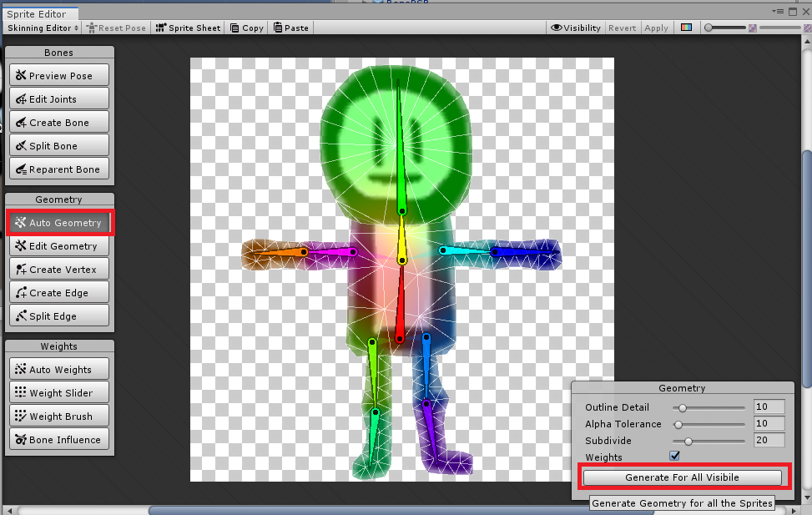Select the orange hand bone

tap(278, 253)
